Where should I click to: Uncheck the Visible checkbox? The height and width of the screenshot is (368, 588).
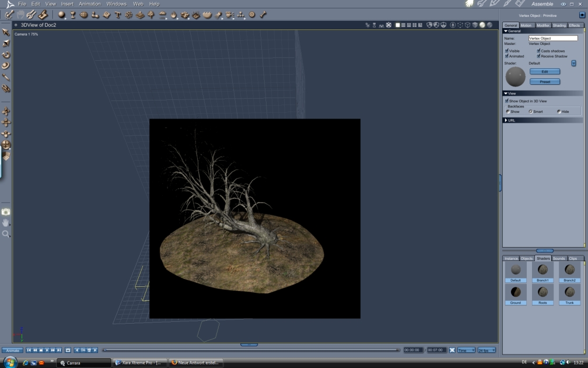tap(507, 51)
